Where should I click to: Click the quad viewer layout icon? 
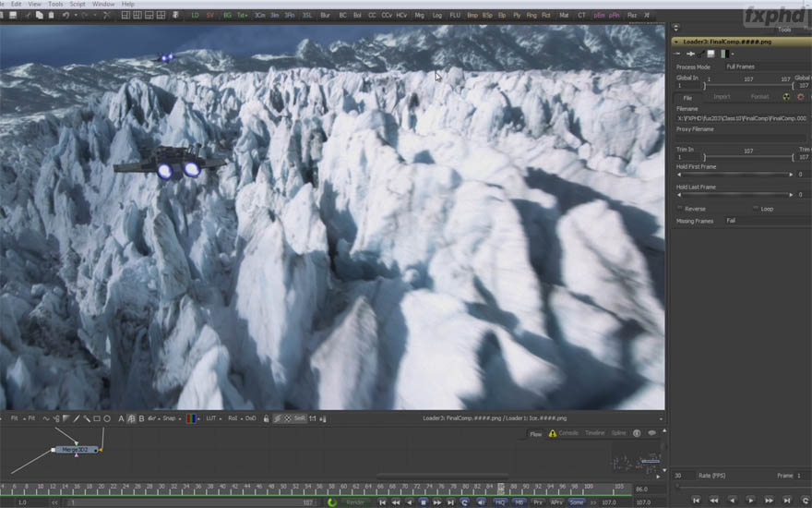[x=161, y=16]
